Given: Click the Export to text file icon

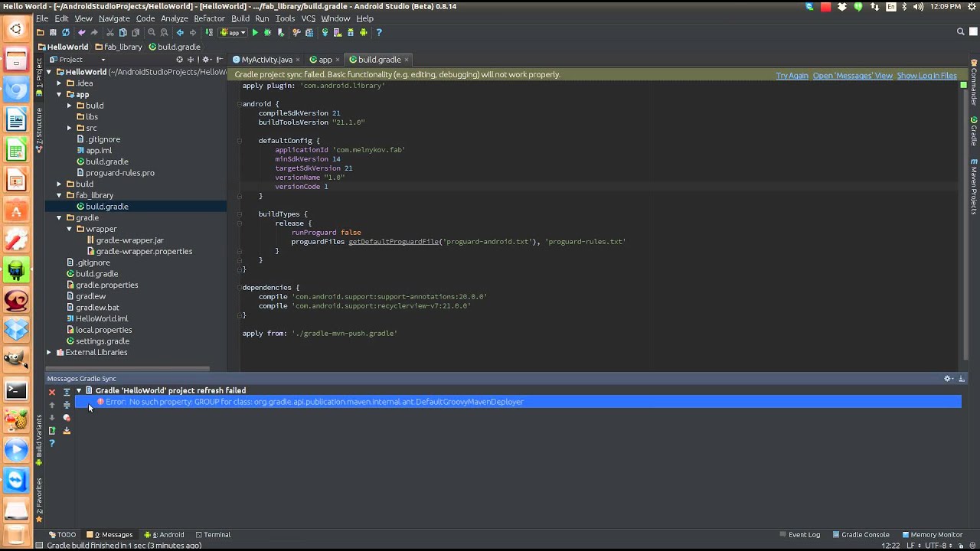Looking at the screenshot, I should tap(52, 430).
